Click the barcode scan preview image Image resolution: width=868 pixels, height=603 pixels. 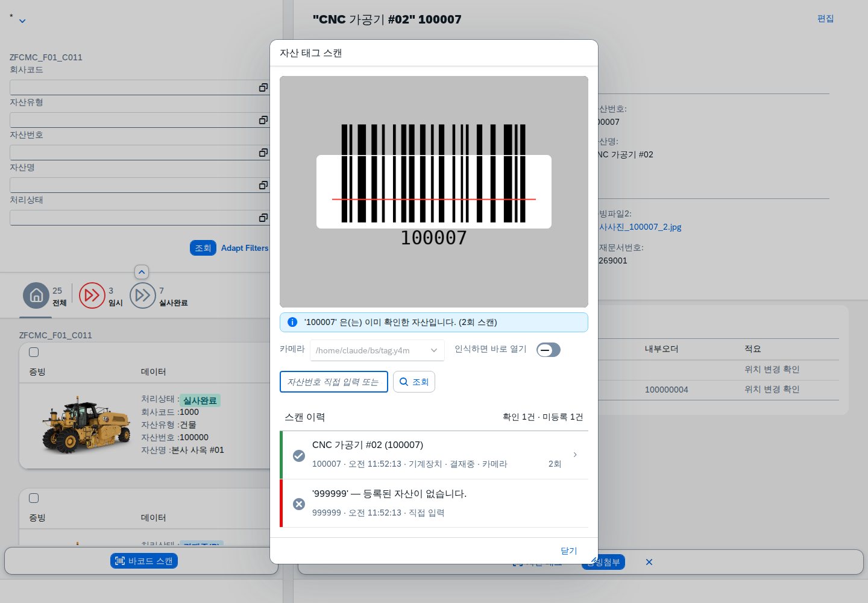click(x=434, y=191)
